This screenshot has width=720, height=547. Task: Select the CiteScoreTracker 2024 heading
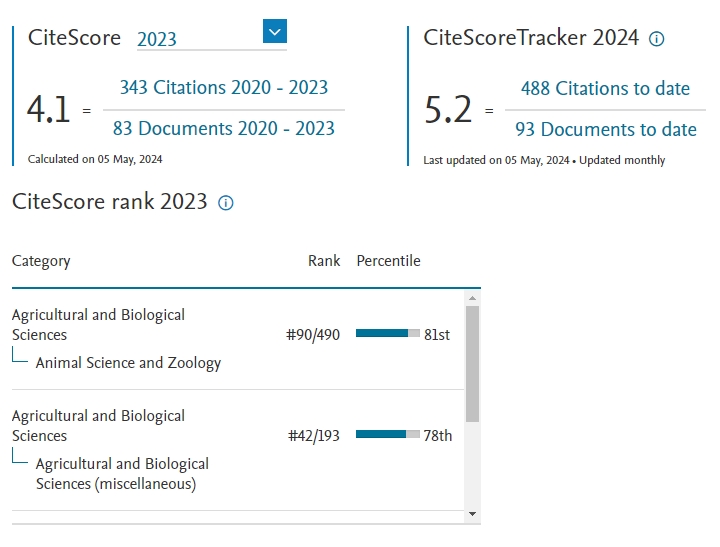531,38
